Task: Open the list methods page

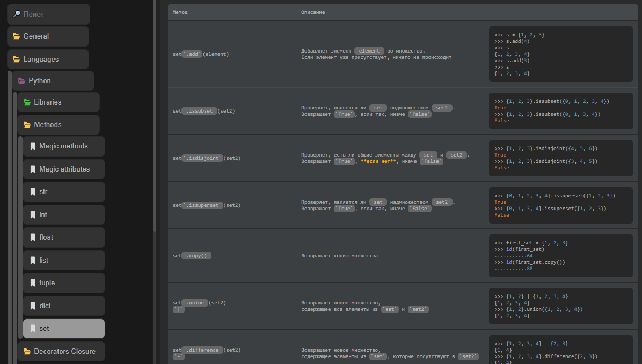Action: point(64,260)
